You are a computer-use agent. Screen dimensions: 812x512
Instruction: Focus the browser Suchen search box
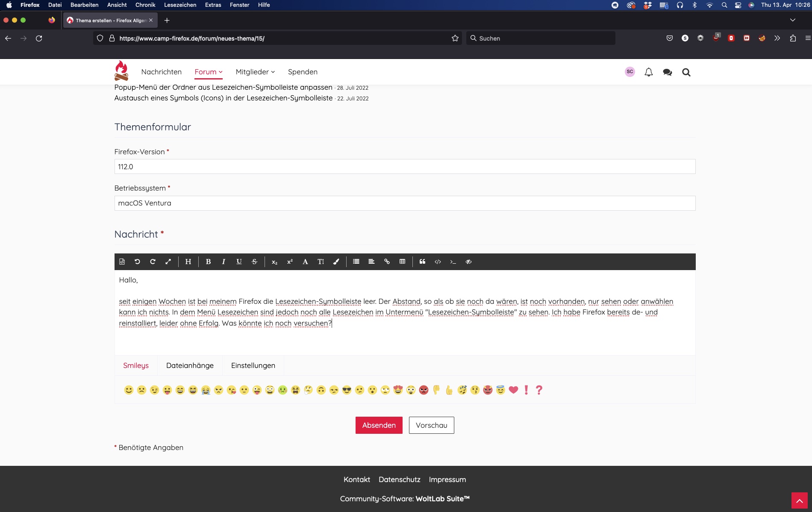click(541, 38)
